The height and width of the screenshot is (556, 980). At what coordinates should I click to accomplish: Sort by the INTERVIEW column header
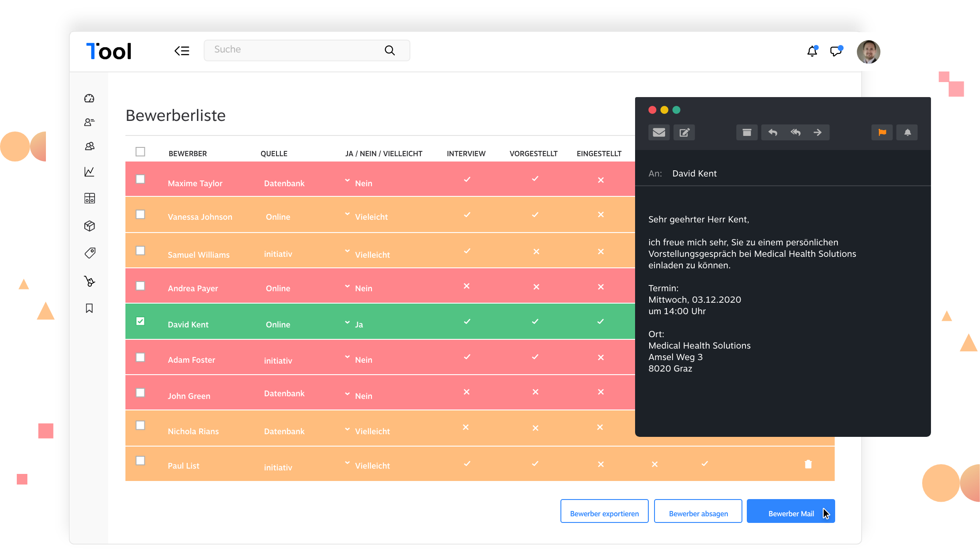pyautogui.click(x=466, y=154)
